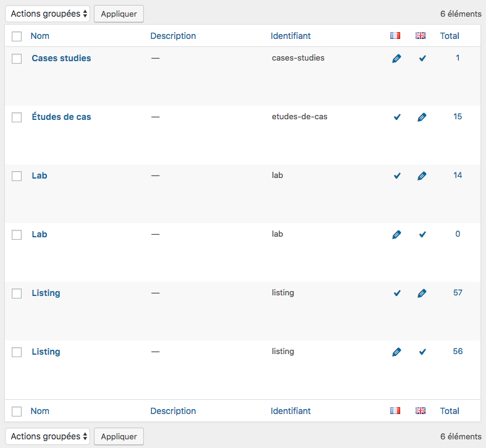Click the pencil icon for Listing with 56 total

396,352
